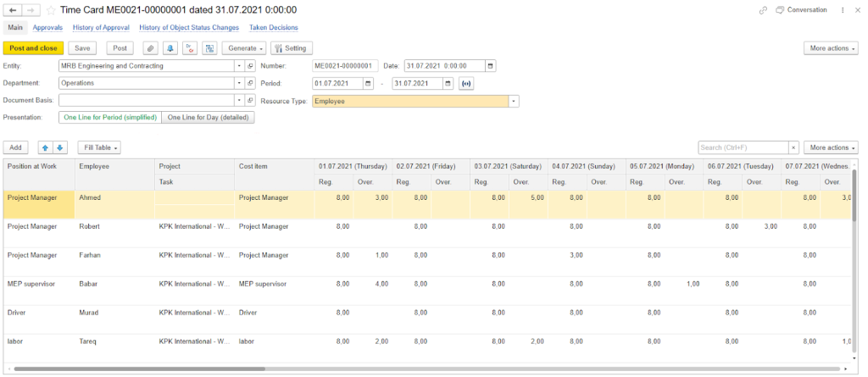Move row down with blue down arrow

(60, 147)
